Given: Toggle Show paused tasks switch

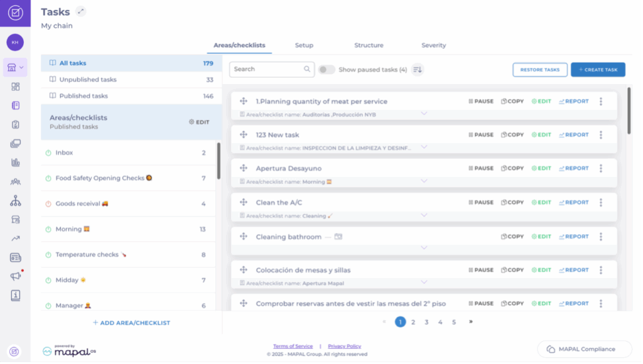Looking at the screenshot, I should (327, 70).
